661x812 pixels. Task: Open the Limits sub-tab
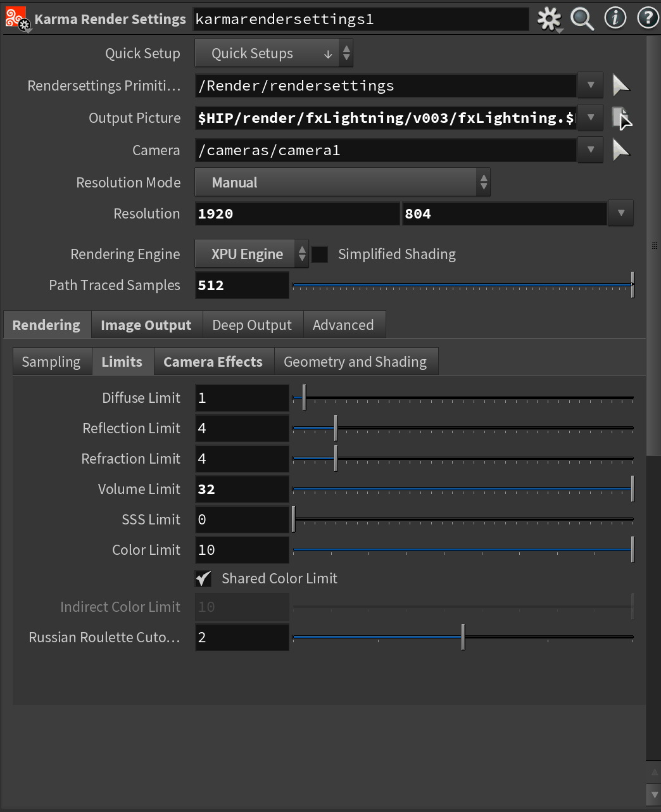tap(123, 362)
